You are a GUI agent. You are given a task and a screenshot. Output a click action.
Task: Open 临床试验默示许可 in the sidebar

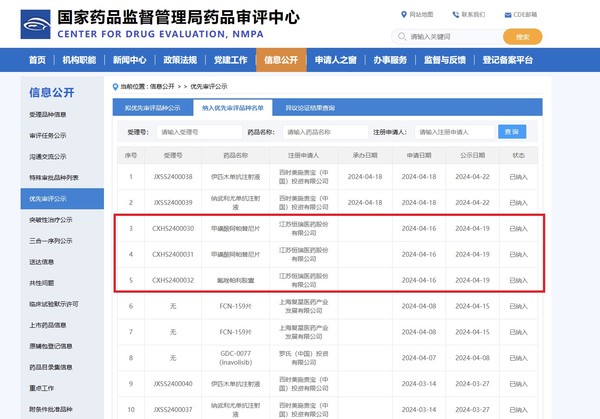54,304
